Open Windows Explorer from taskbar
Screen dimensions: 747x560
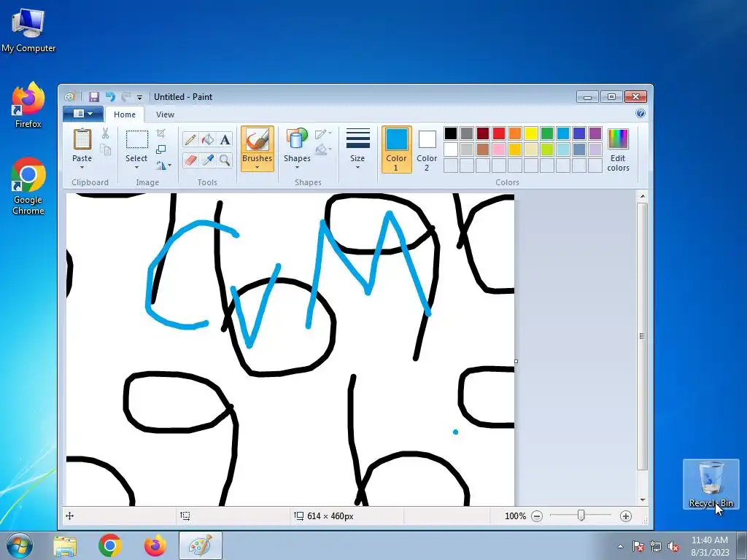[x=65, y=545]
